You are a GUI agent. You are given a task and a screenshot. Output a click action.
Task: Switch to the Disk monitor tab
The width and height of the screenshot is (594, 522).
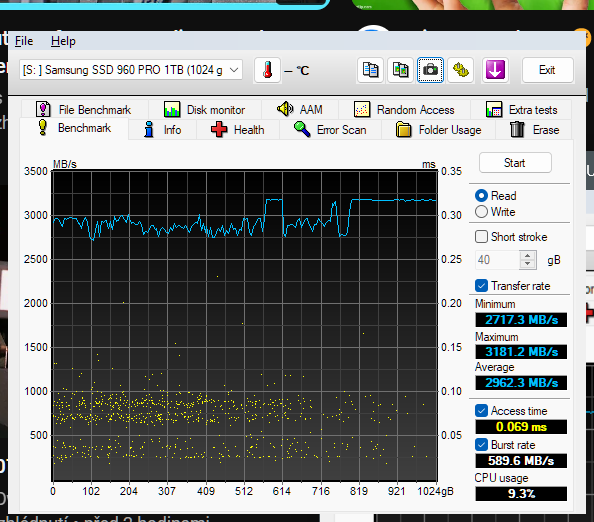(x=205, y=109)
